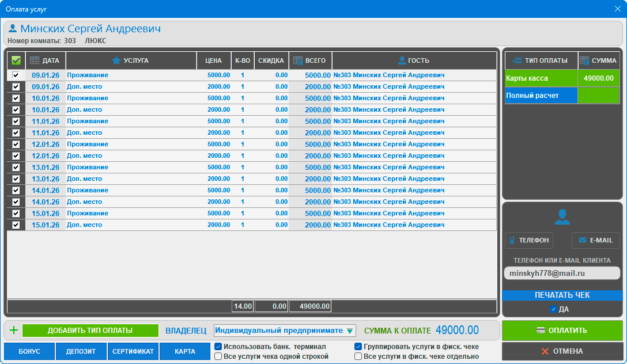Click the ДЕПОЗИТ button
This screenshot has height=364, width=627.
tap(81, 351)
